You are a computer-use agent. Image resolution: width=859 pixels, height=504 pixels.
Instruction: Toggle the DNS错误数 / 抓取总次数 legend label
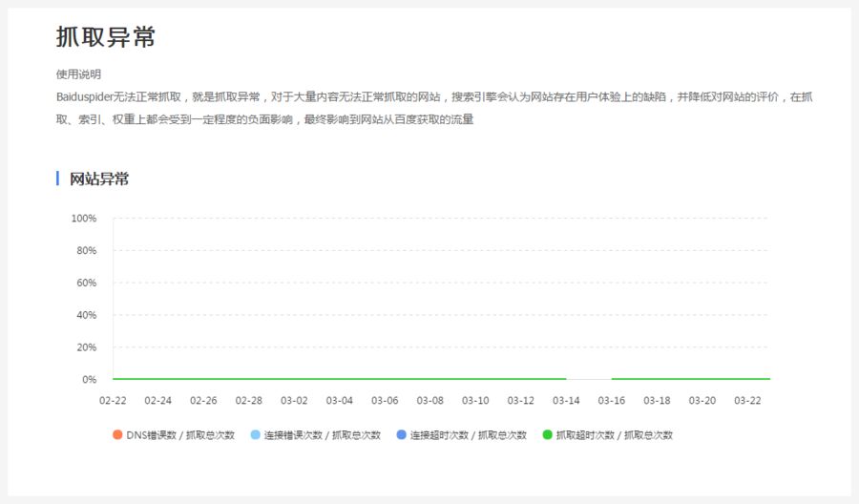(179, 435)
